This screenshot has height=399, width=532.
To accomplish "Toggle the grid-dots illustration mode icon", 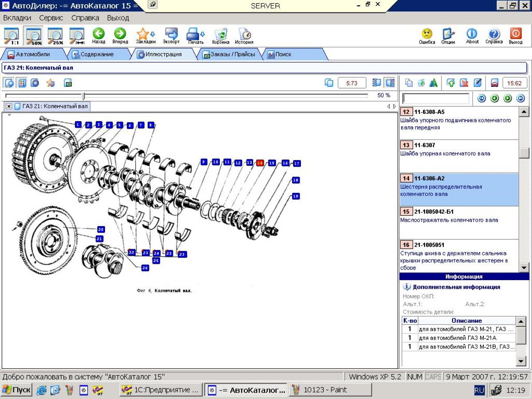I will click(x=22, y=82).
